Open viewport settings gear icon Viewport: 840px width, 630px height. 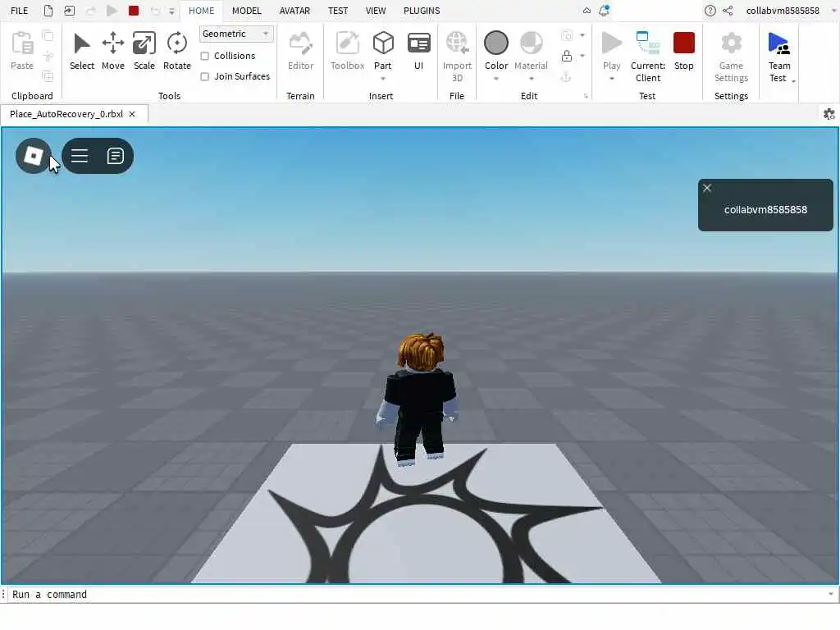coord(829,114)
